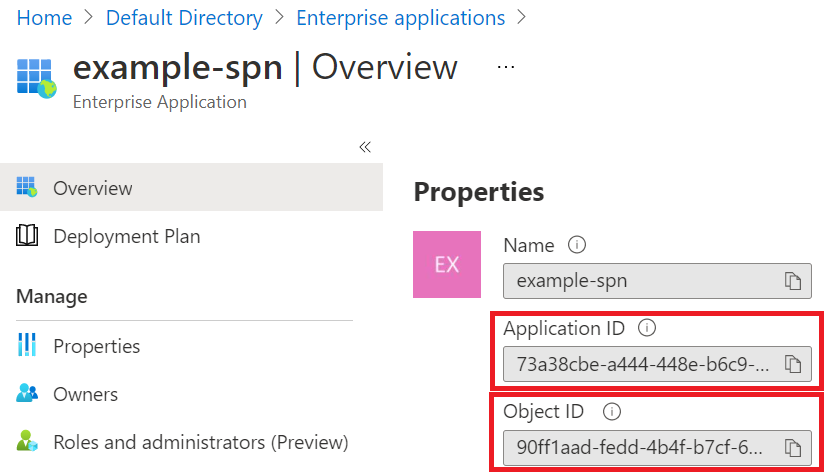Click the pink EX application logo
839x474 pixels.
[446, 264]
